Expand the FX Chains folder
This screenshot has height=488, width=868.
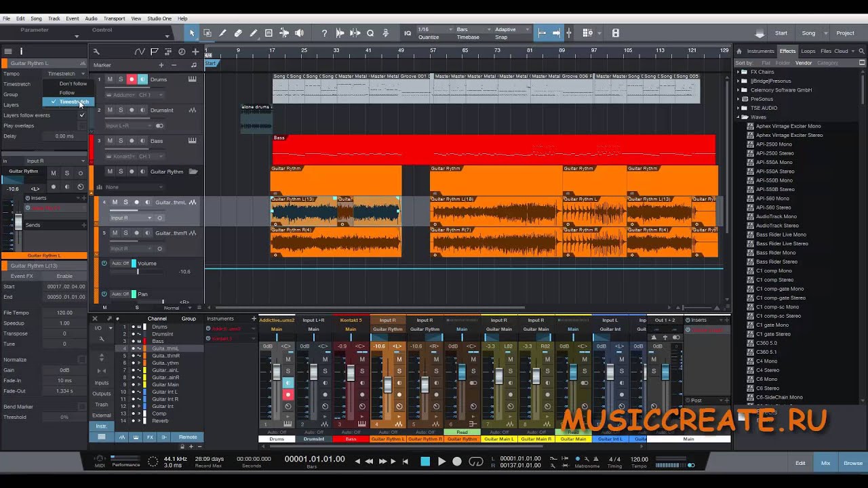point(739,72)
